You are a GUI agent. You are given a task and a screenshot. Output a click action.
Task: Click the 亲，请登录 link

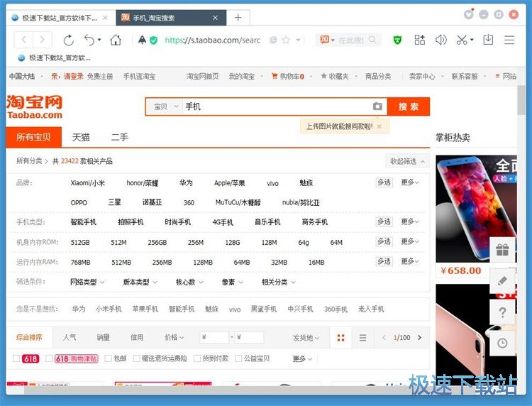pos(67,77)
